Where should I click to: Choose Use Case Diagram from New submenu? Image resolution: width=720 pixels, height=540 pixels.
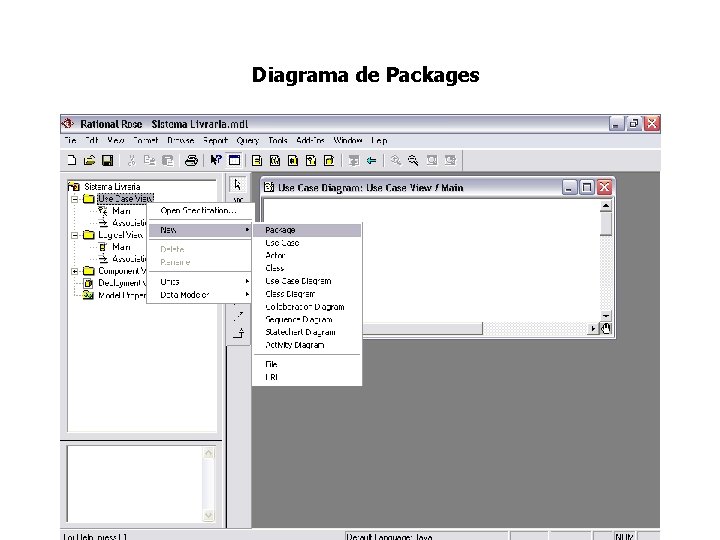tap(307, 281)
